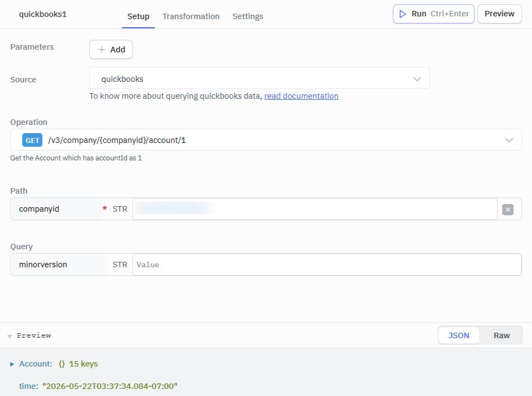
Task: Run the query with Run button
Action: coord(433,14)
